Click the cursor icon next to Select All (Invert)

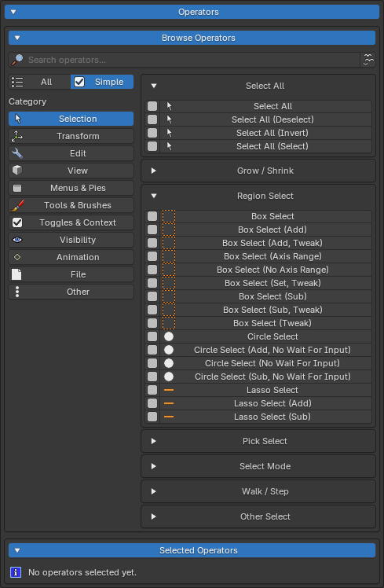pos(170,133)
